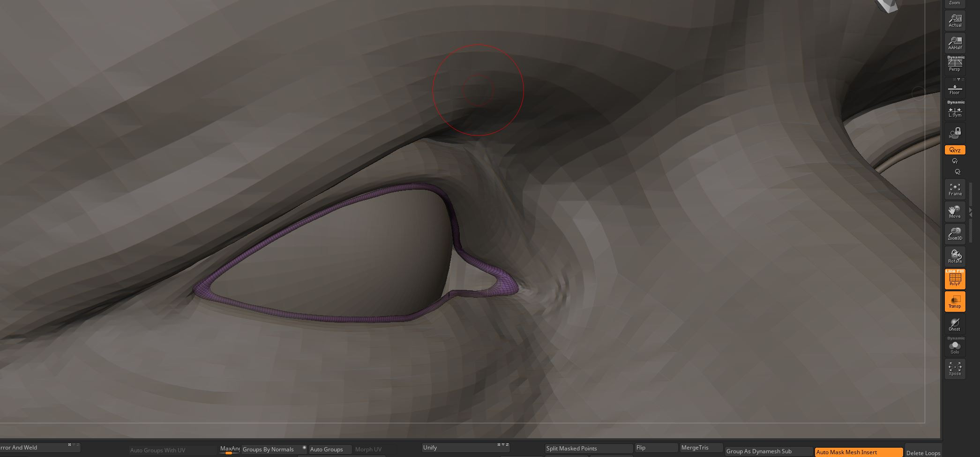
Task: Set view to Actual size
Action: (x=955, y=20)
